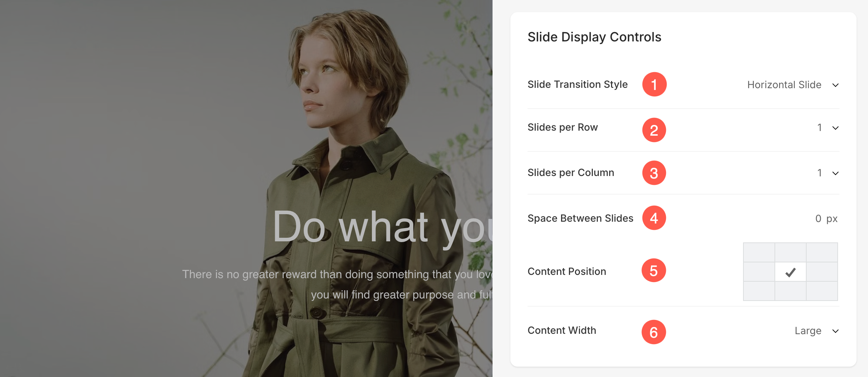Image resolution: width=868 pixels, height=377 pixels.
Task: Open the Content Width Large dropdown
Action: pos(817,331)
